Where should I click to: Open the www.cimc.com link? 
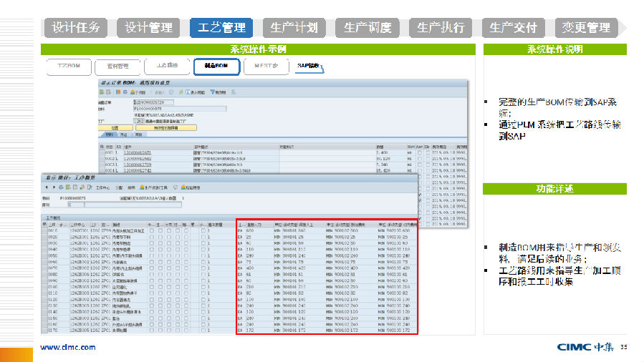67,347
